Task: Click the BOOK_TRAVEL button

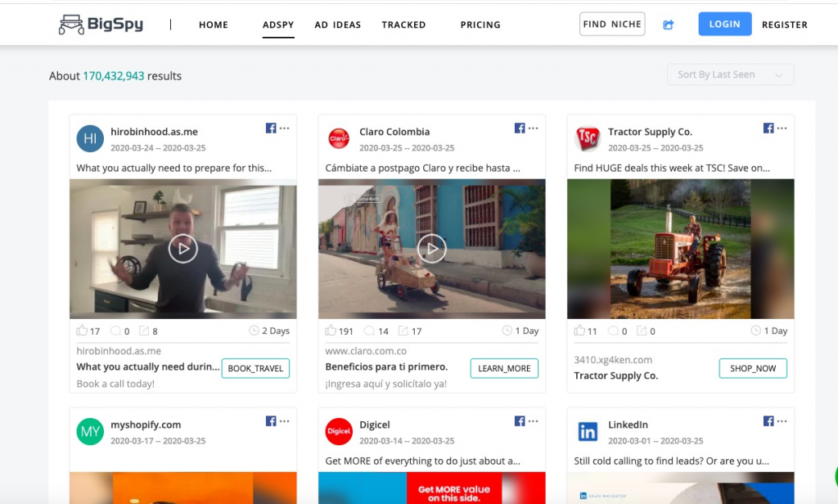Action: pyautogui.click(x=255, y=368)
